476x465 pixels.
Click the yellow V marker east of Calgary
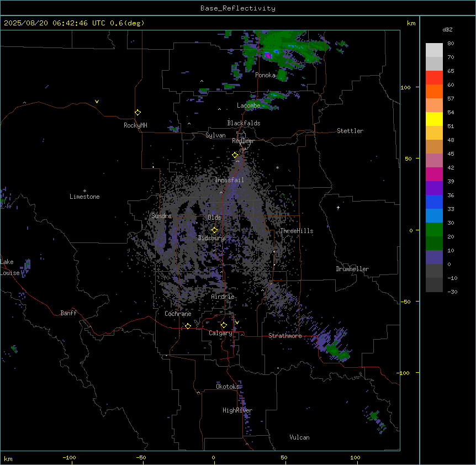(x=237, y=323)
